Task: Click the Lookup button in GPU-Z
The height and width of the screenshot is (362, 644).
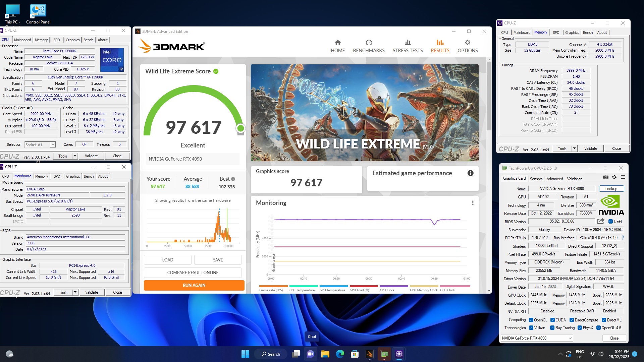Action: pyautogui.click(x=611, y=189)
